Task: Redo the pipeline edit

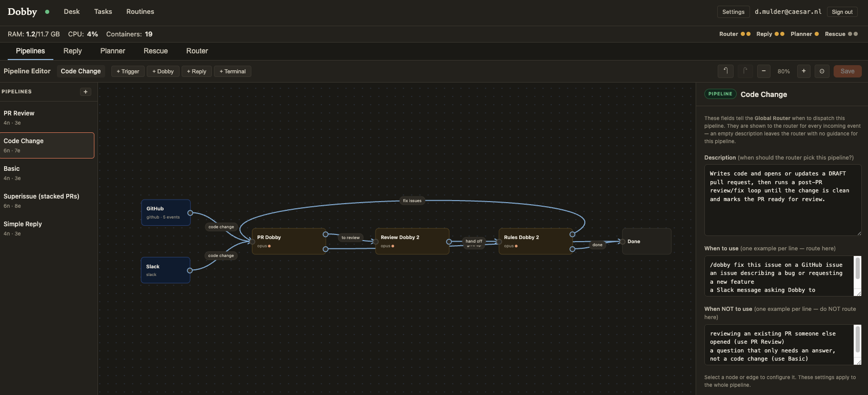Action: point(745,71)
